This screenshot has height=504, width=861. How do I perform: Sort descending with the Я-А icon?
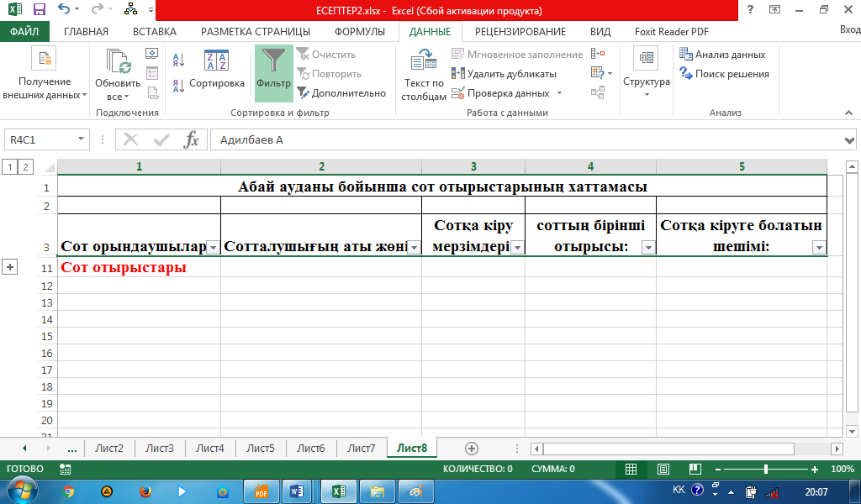[178, 86]
